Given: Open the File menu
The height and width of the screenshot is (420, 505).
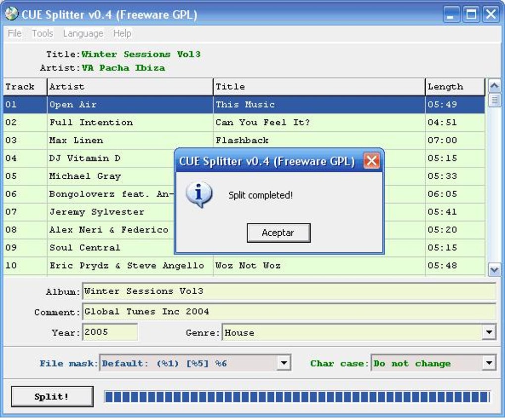Looking at the screenshot, I should coord(15,33).
